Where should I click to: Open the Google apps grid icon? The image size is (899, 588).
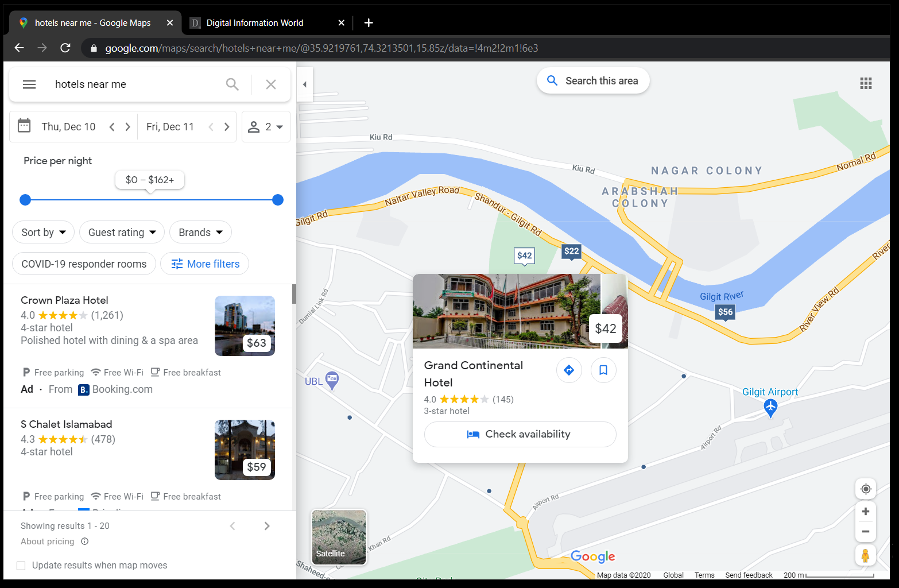[866, 83]
